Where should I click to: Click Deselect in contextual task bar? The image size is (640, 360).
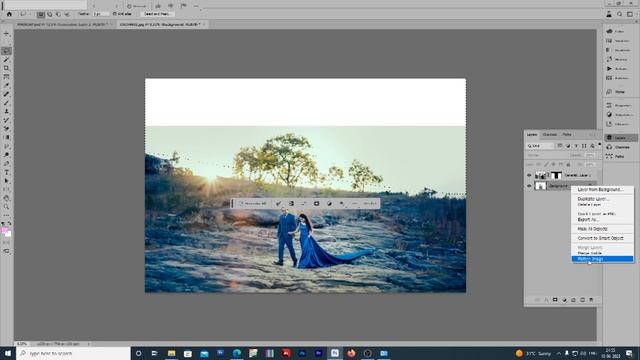tap(369, 203)
